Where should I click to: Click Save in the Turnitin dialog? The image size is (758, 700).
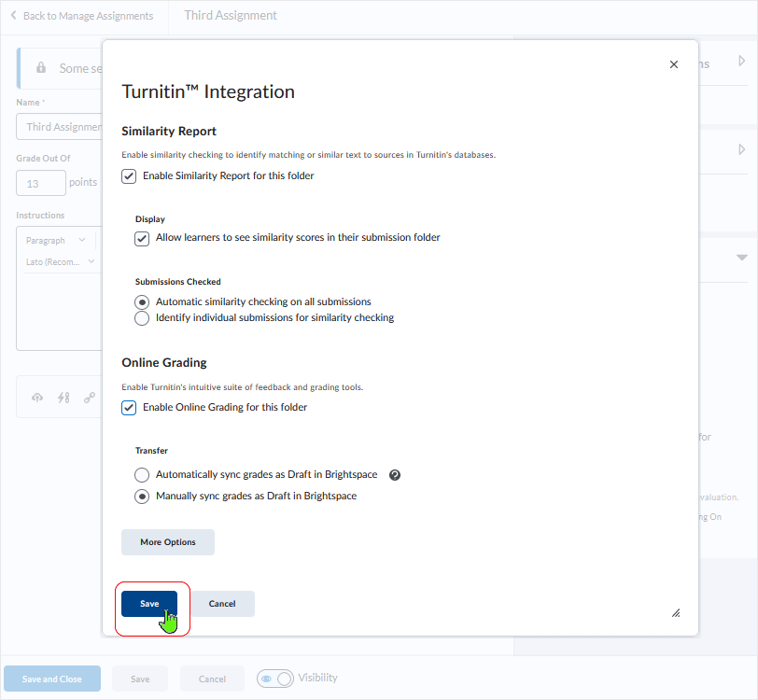(149, 603)
